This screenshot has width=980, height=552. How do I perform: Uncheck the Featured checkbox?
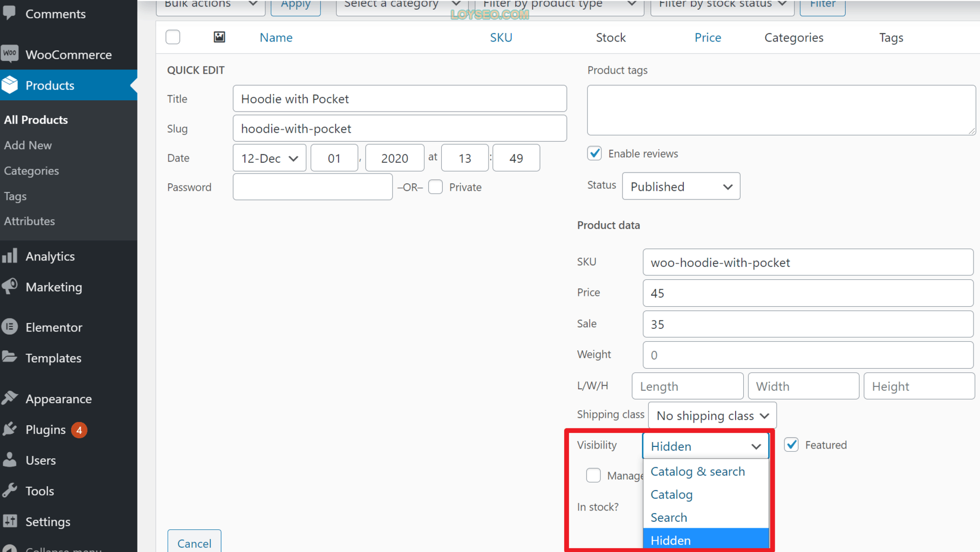(791, 445)
